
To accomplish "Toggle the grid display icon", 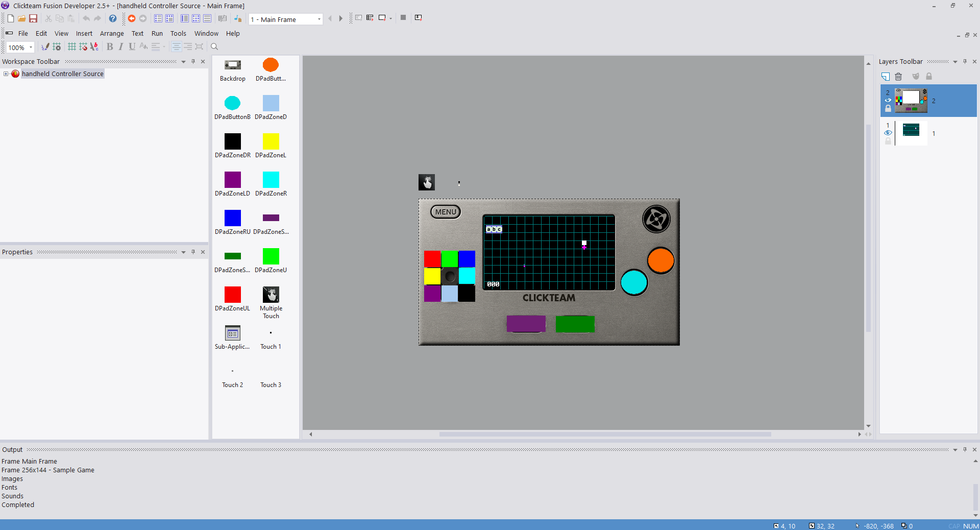I will pyautogui.click(x=72, y=47).
